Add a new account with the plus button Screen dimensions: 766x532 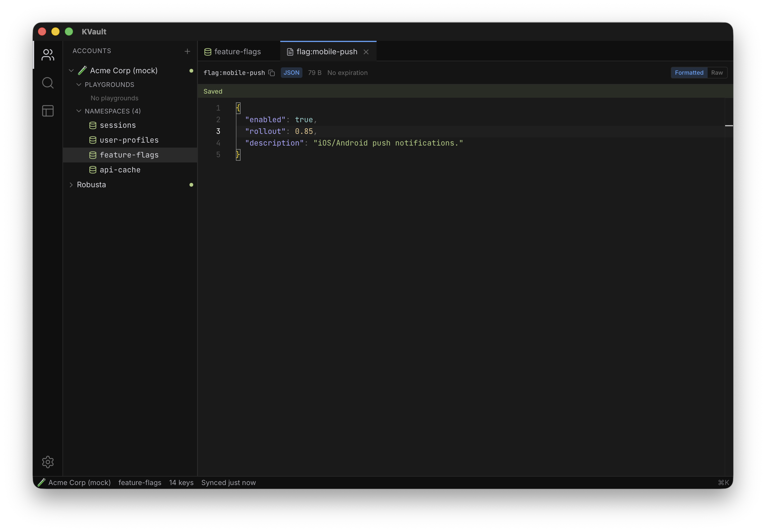click(x=187, y=51)
